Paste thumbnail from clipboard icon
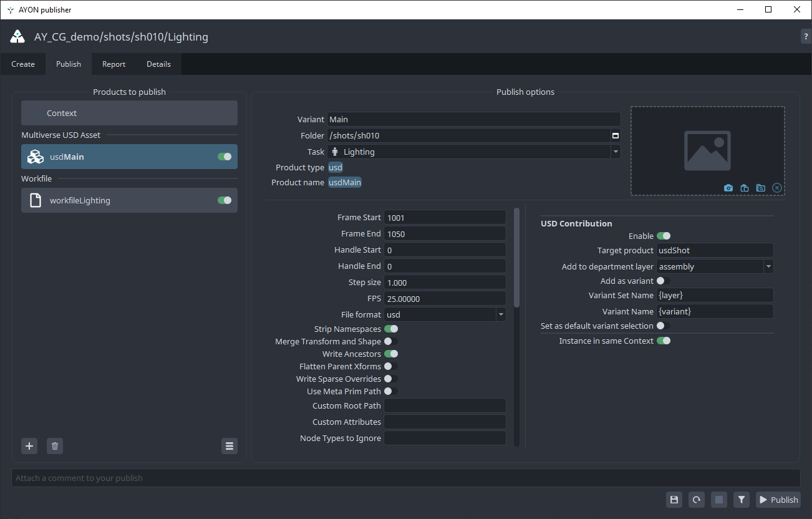The width and height of the screenshot is (812, 519). [745, 188]
